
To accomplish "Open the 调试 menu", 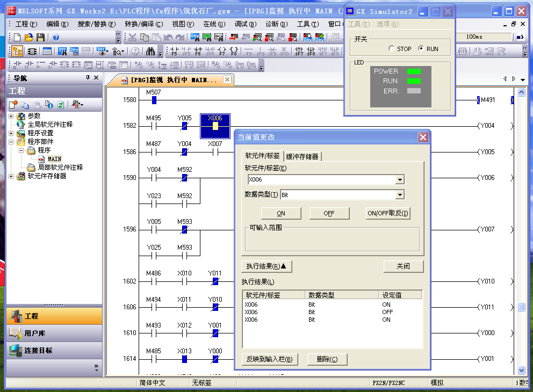I will click(244, 24).
